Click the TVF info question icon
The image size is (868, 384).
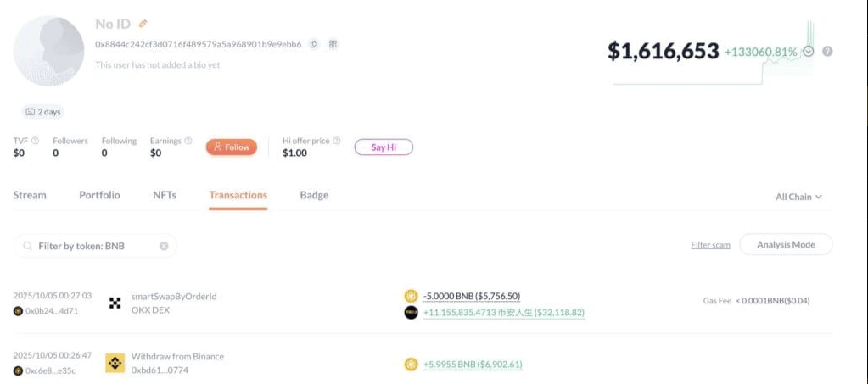click(36, 141)
